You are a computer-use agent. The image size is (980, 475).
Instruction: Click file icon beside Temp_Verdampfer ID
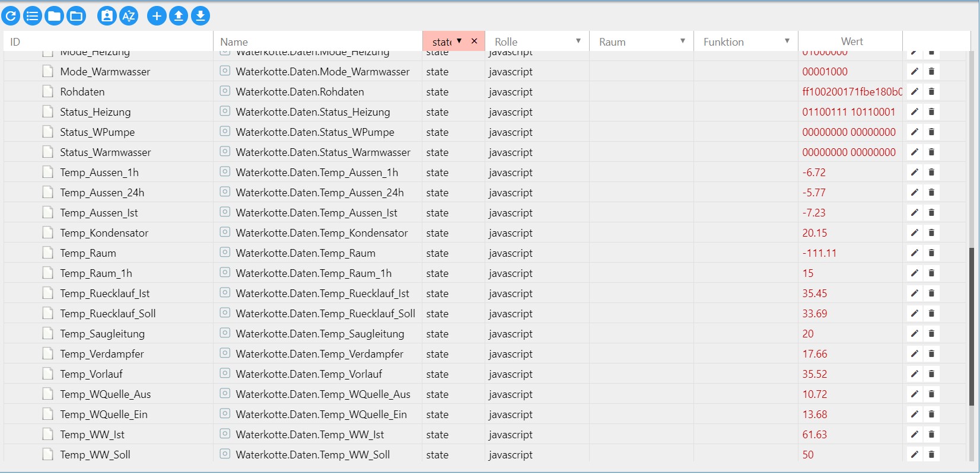click(48, 354)
